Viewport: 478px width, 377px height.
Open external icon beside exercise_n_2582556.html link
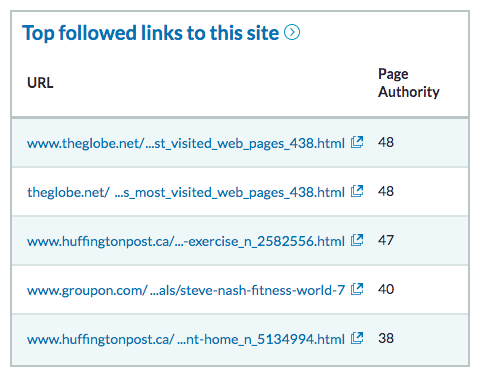tap(357, 240)
